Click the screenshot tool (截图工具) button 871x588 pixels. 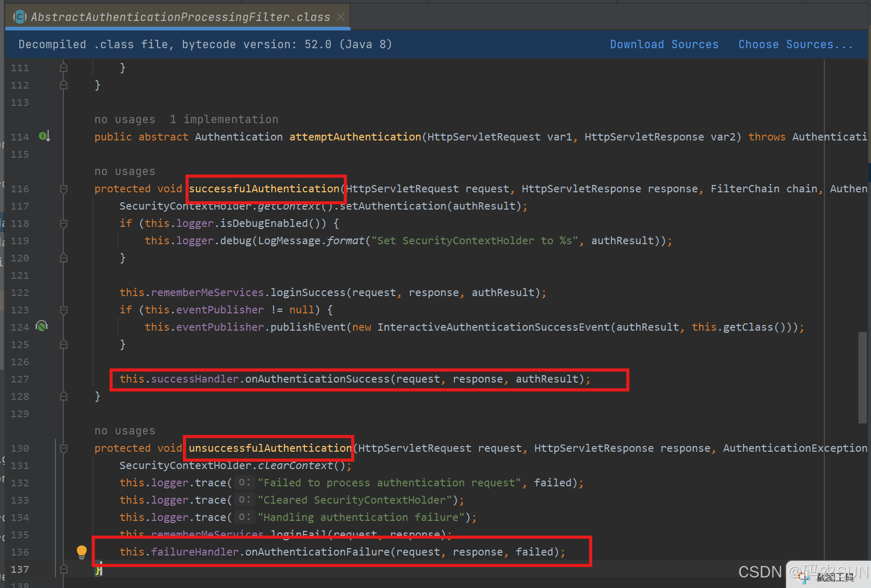click(x=828, y=576)
